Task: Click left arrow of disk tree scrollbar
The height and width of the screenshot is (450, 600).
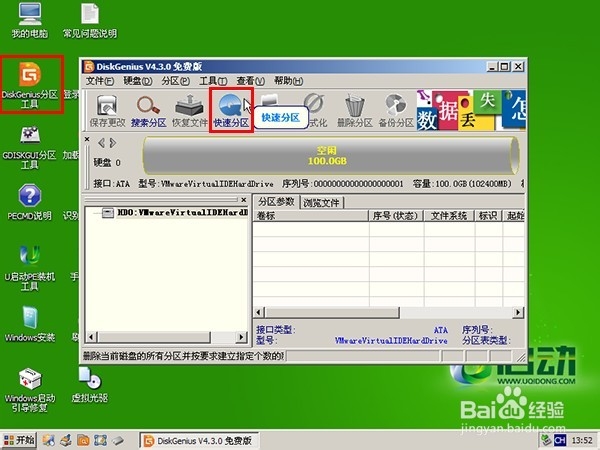Action: (x=91, y=337)
